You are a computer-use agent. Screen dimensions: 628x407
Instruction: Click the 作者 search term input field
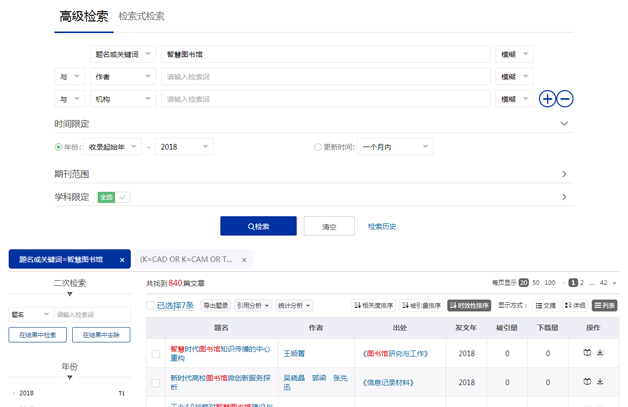(326, 77)
